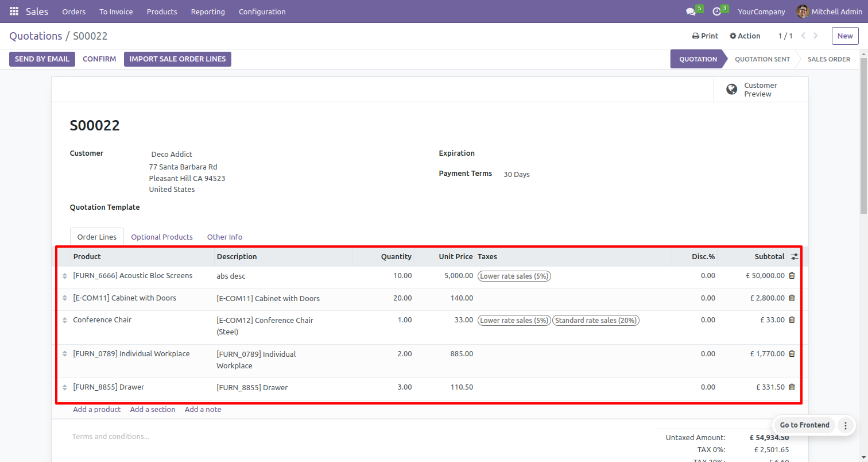
Task: Grab the Conference Chair row handle
Action: point(64,321)
